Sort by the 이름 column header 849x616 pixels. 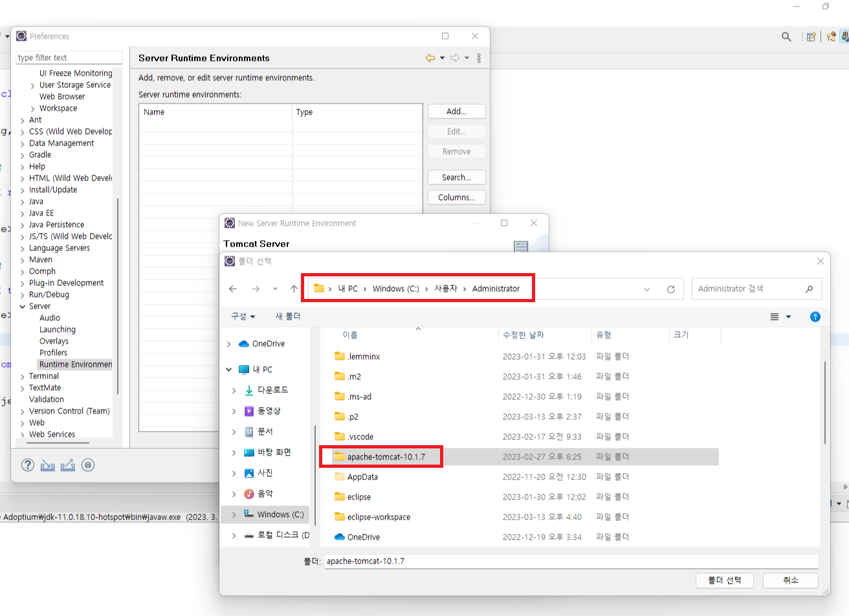414,335
